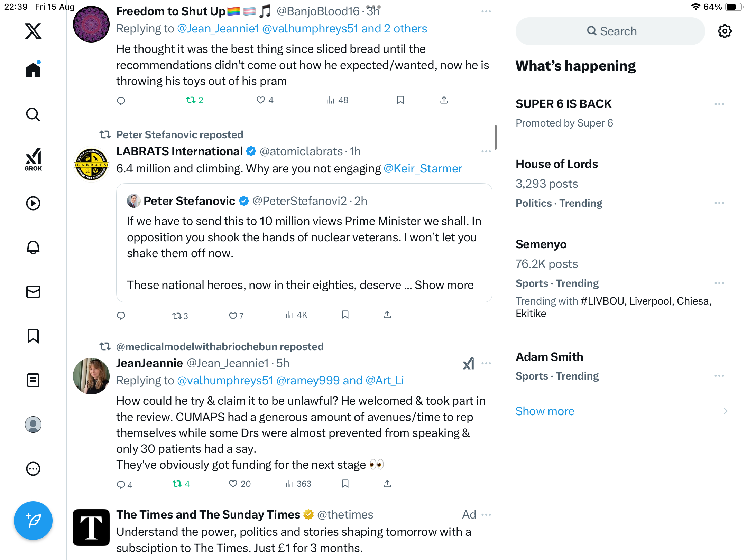The width and height of the screenshot is (747, 560).
Task: Open Messages envelope in sidebar
Action: coord(33,292)
